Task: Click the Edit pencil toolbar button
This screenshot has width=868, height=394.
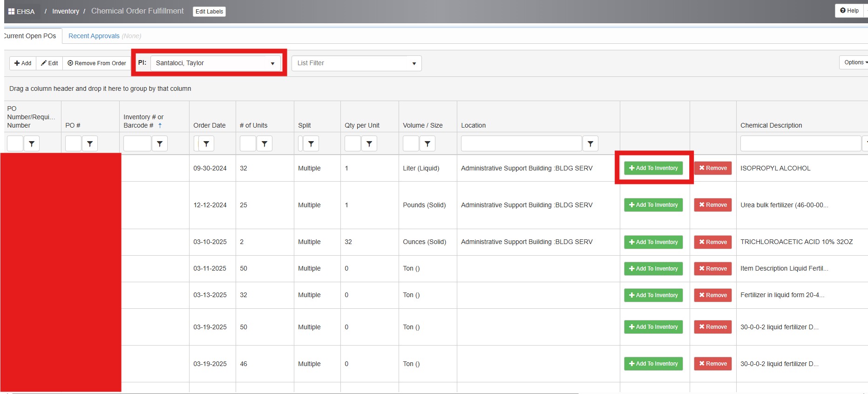Action: 49,63
